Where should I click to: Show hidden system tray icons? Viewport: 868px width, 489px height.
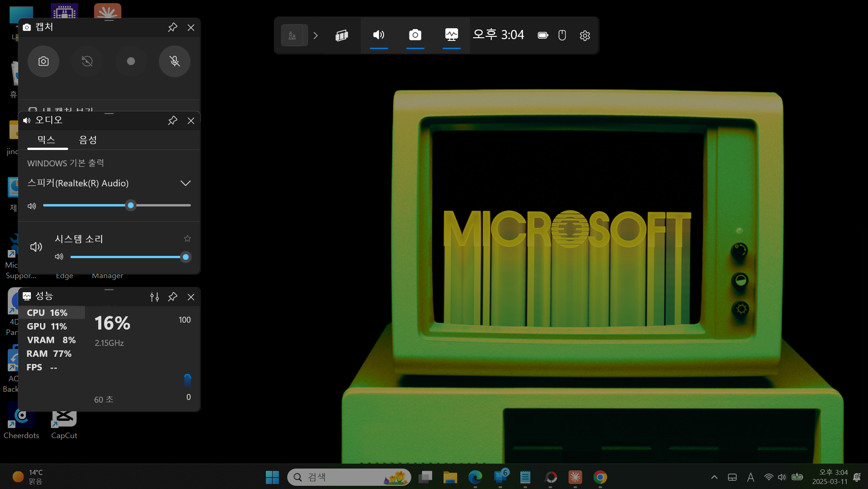[x=714, y=477]
